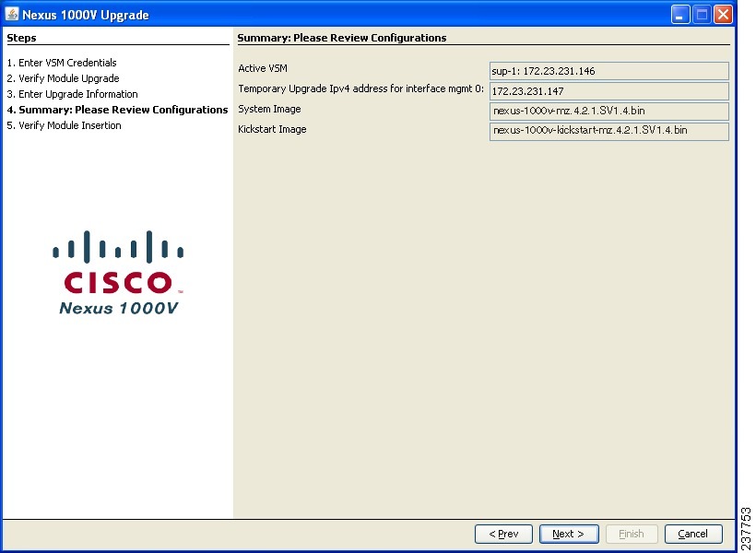Click the Java icon in title bar
The image size is (756, 553).
click(12, 14)
